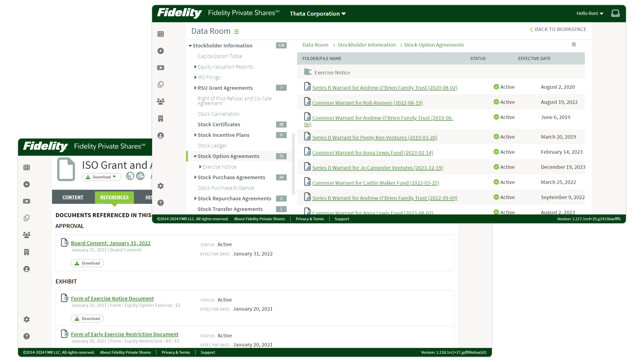This screenshot has width=644, height=362.
Task: Open the list options icon right of the breadcrumb
Action: tap(574, 44)
